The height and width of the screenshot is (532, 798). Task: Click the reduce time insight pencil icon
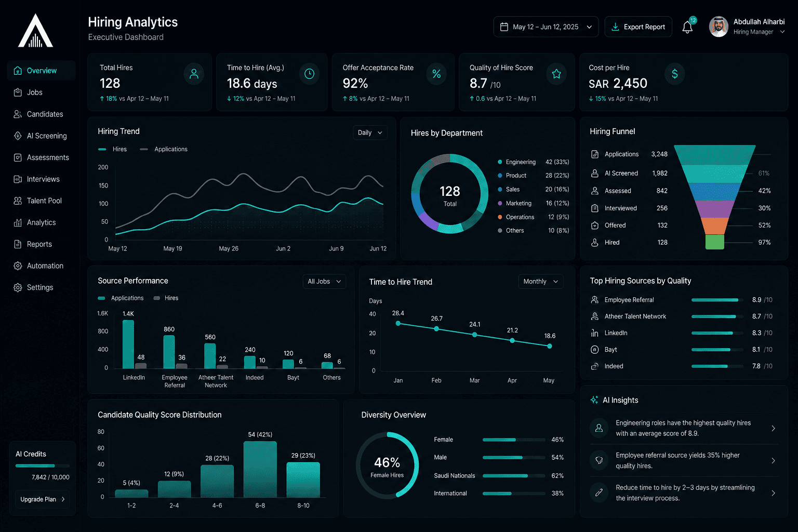[x=599, y=493]
